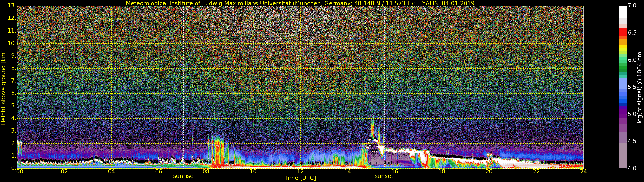Viewport: 644px width, 182px height.
Task: Select the "log(rc-signal) @ 1064 nm" colorbar label
Action: (x=639, y=88)
